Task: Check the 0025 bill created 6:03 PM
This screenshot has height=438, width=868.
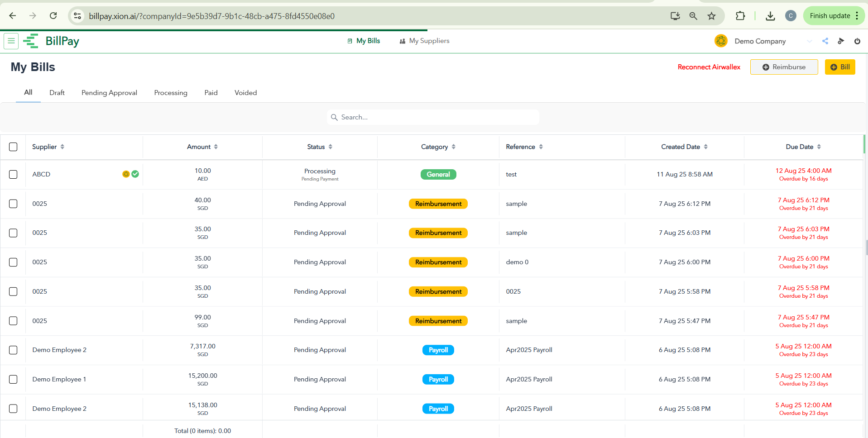Action: coord(13,233)
